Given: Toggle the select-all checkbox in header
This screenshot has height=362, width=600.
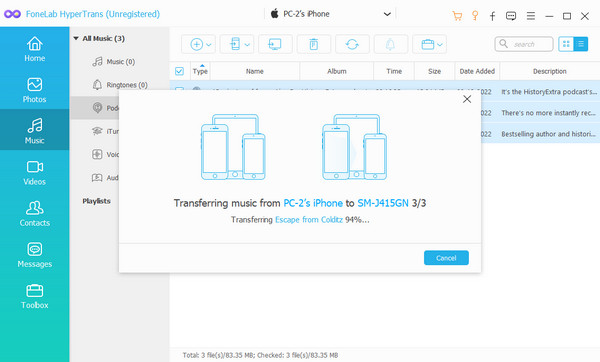Looking at the screenshot, I should (179, 71).
